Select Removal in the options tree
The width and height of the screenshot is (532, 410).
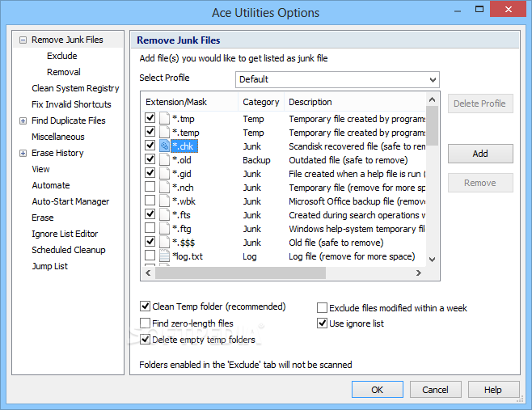tap(64, 72)
